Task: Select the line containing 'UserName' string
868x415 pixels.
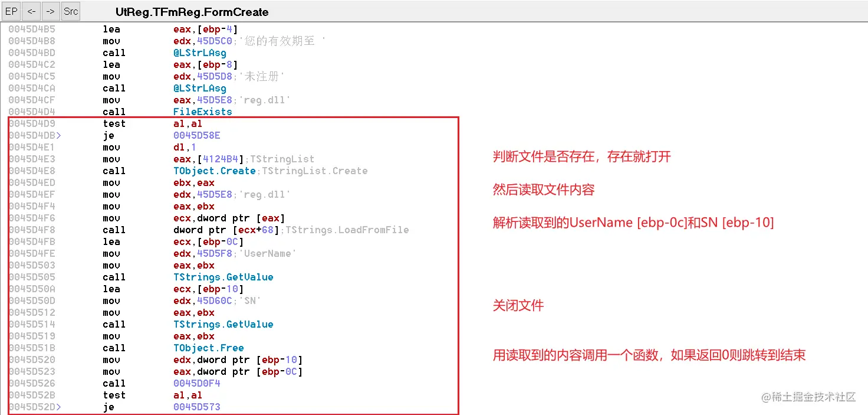Action: tap(152, 253)
